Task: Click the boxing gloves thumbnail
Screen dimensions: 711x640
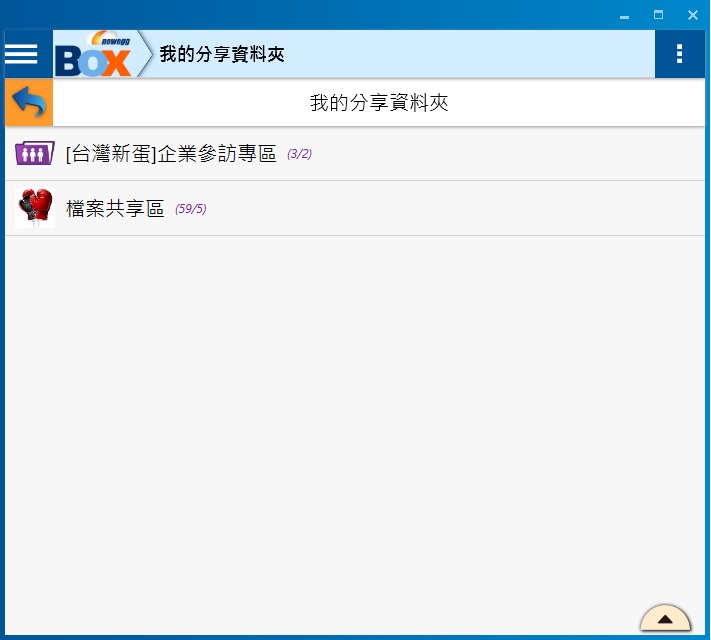Action: 34,208
